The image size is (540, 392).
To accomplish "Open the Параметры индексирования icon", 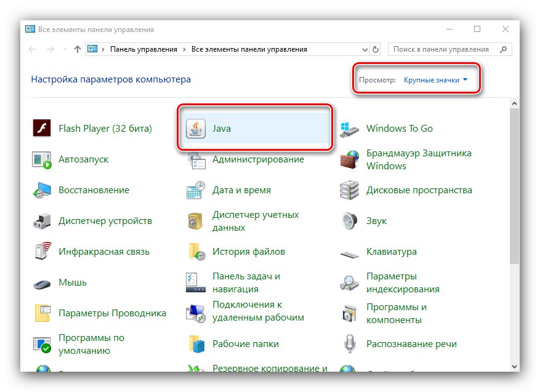I will pos(349,283).
